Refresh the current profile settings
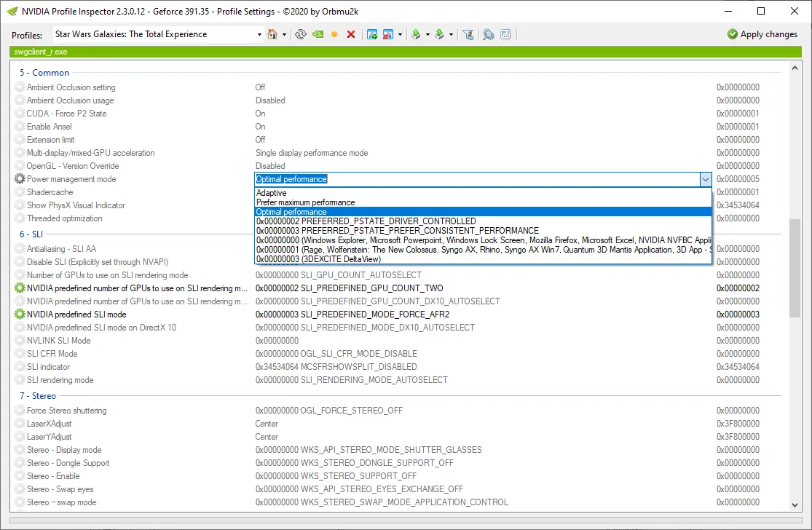The image size is (812, 530). (300, 35)
